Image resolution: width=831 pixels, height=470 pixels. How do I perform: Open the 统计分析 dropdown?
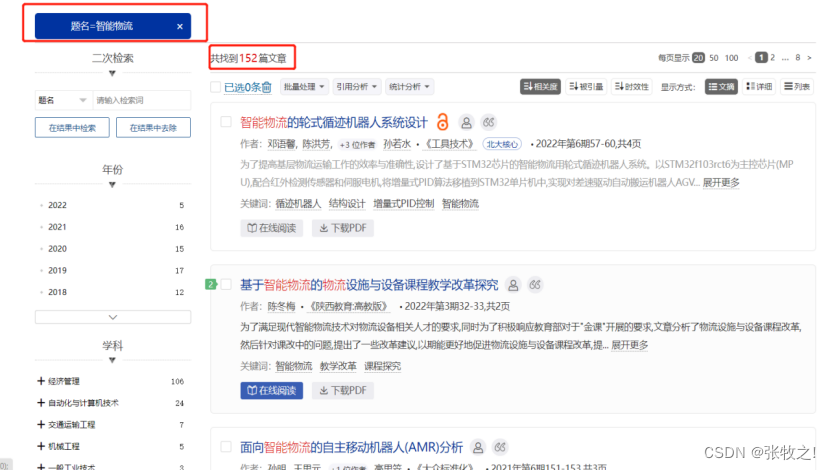(409, 87)
